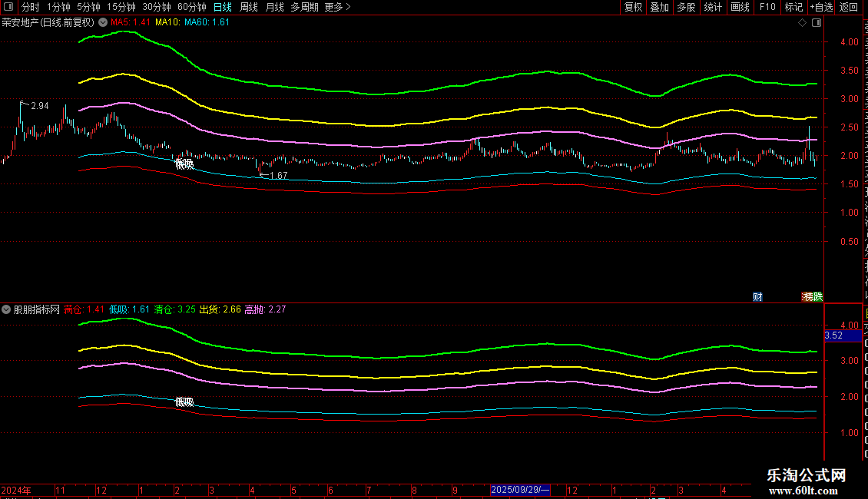This screenshot has height=499, width=868.
Task: Select the 1分钟 period tab
Action: click(58, 7)
